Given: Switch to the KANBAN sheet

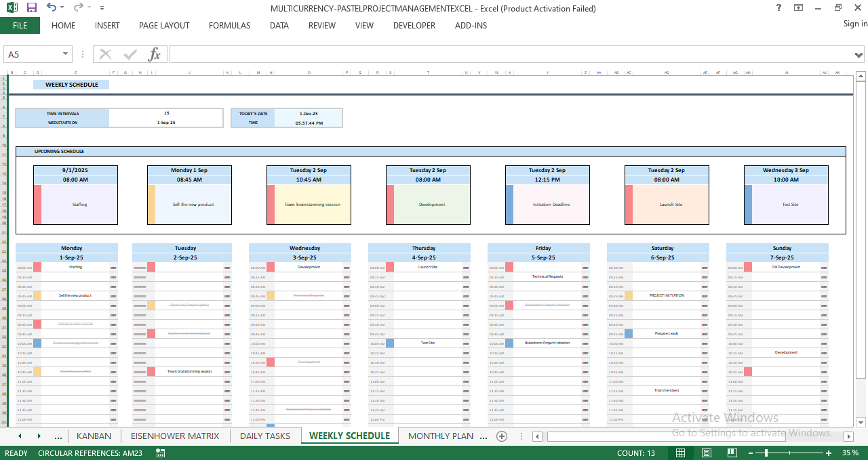Looking at the screenshot, I should [94, 436].
